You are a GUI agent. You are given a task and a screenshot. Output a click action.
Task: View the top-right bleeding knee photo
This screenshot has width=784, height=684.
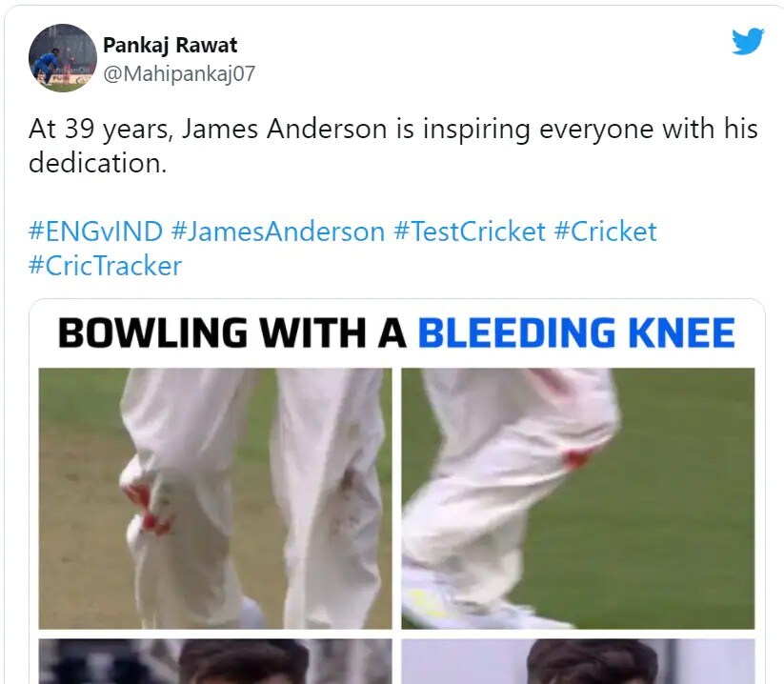(578, 498)
